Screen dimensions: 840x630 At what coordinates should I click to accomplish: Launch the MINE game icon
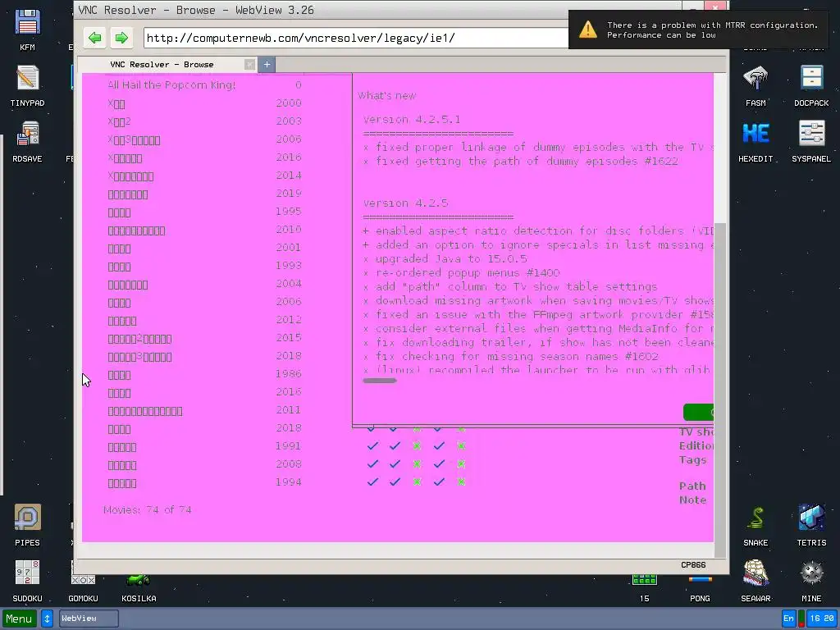pos(811,581)
